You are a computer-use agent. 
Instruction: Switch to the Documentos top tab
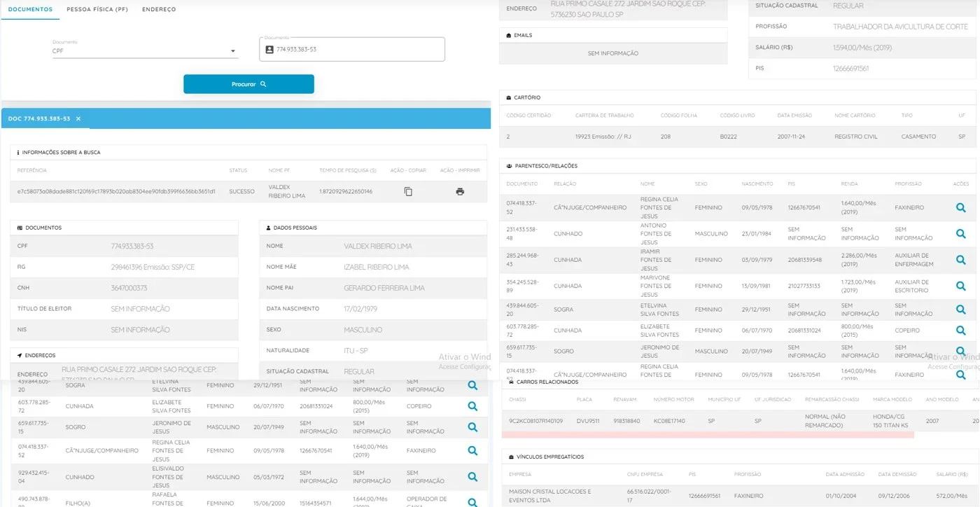coord(30,10)
